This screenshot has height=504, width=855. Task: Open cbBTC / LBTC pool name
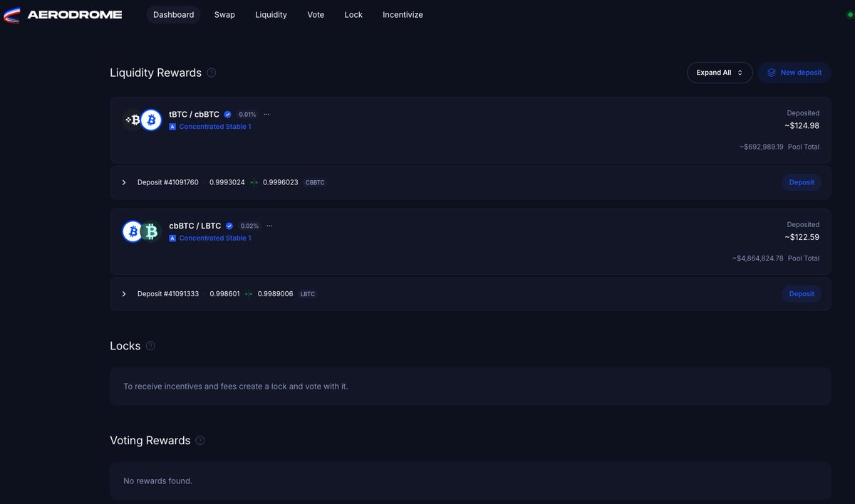[195, 226]
